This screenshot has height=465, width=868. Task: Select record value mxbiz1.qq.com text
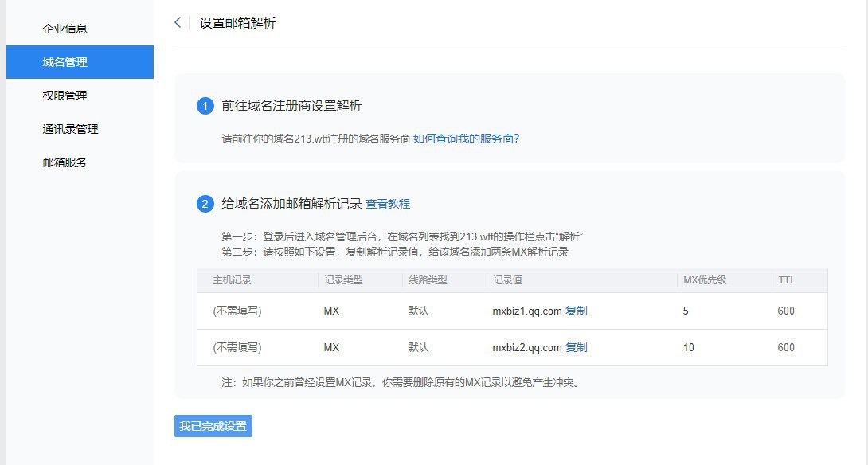point(527,311)
